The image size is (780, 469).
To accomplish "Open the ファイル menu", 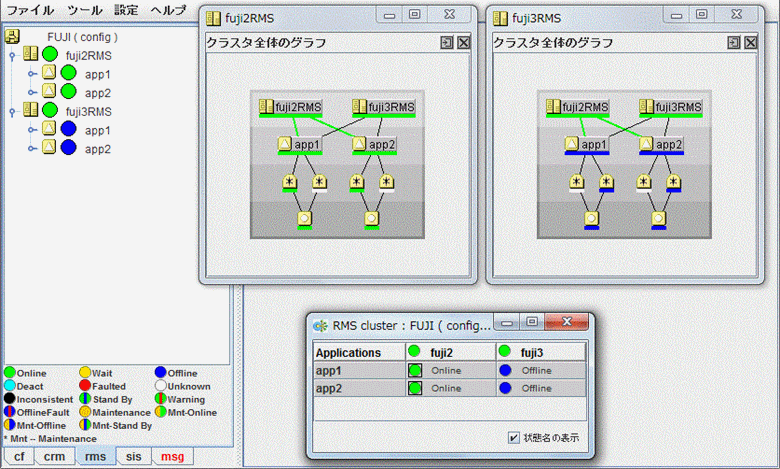I will point(30,10).
